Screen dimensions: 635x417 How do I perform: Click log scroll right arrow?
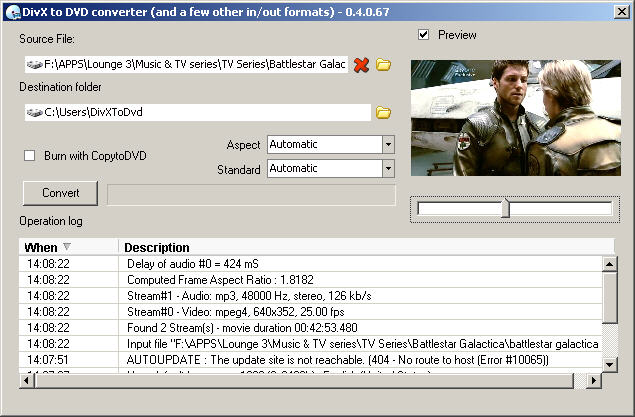coord(594,381)
